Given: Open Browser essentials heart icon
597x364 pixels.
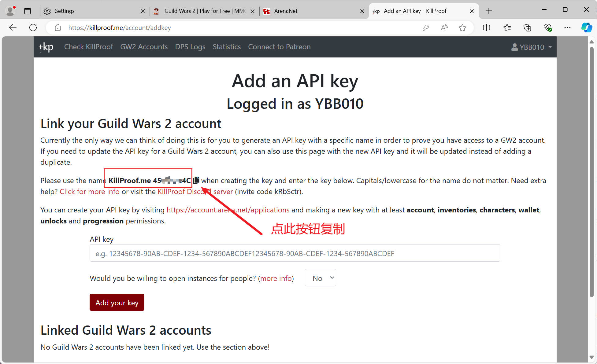Looking at the screenshot, I should (547, 28).
